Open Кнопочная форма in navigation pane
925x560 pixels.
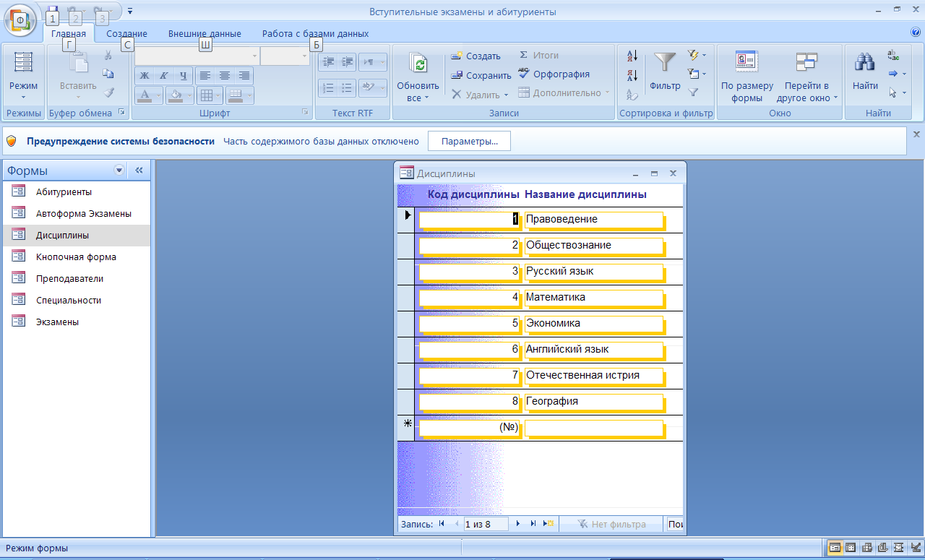[76, 257]
